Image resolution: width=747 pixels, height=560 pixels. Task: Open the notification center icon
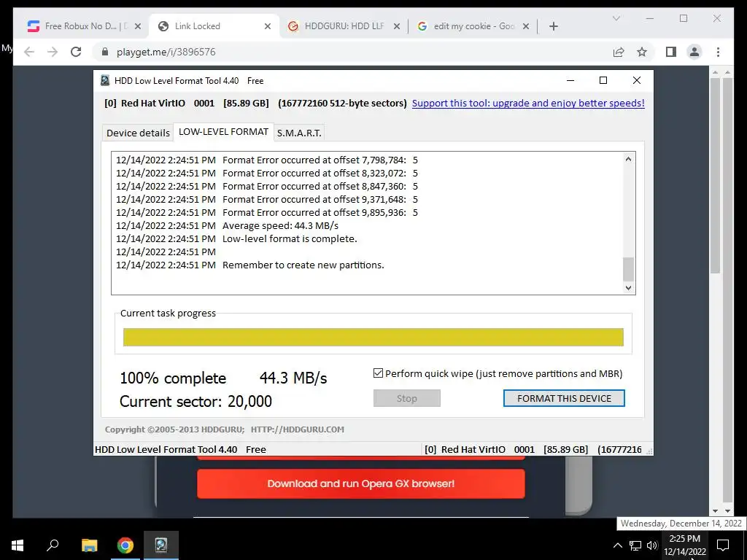[723, 545]
